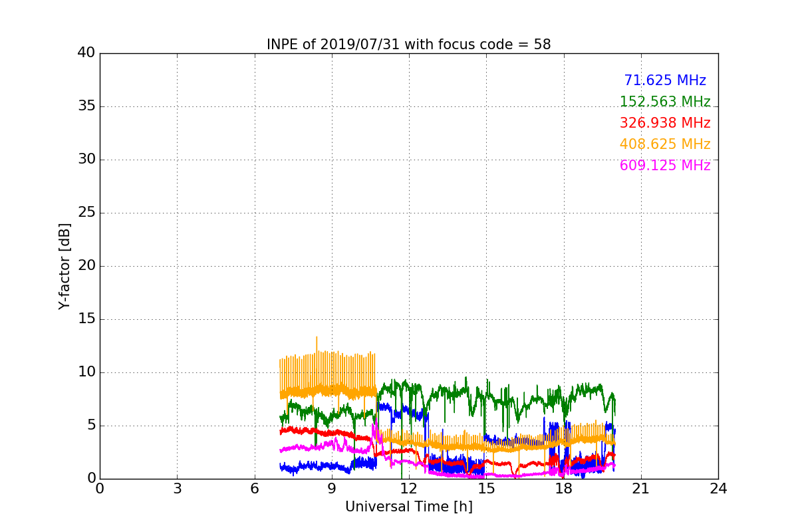Select the 326.938 MHz legend label
The height and width of the screenshot is (532, 798).
(665, 123)
